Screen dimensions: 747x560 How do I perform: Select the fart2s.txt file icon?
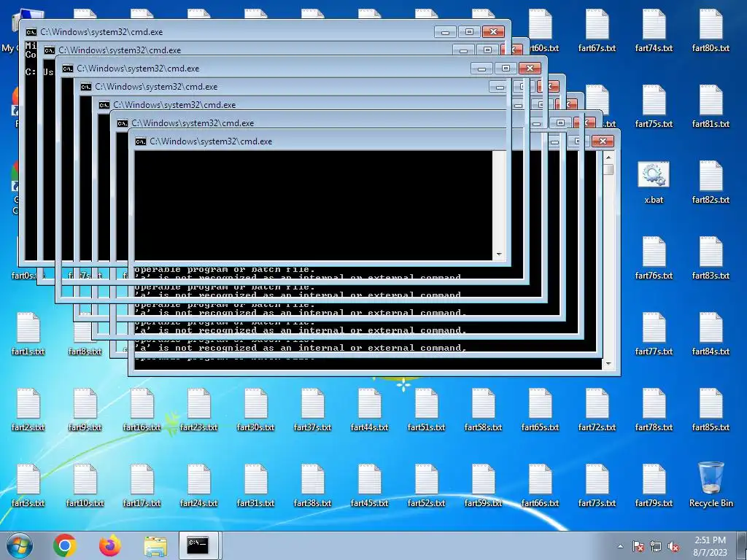coord(28,410)
